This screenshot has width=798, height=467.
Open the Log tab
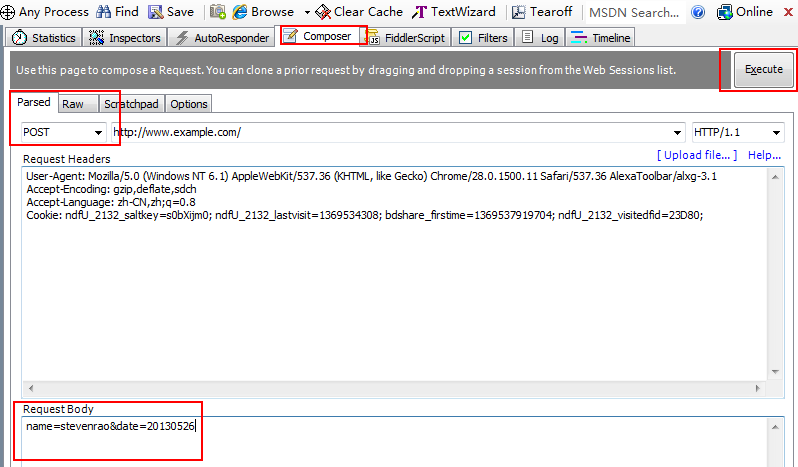(x=540, y=38)
